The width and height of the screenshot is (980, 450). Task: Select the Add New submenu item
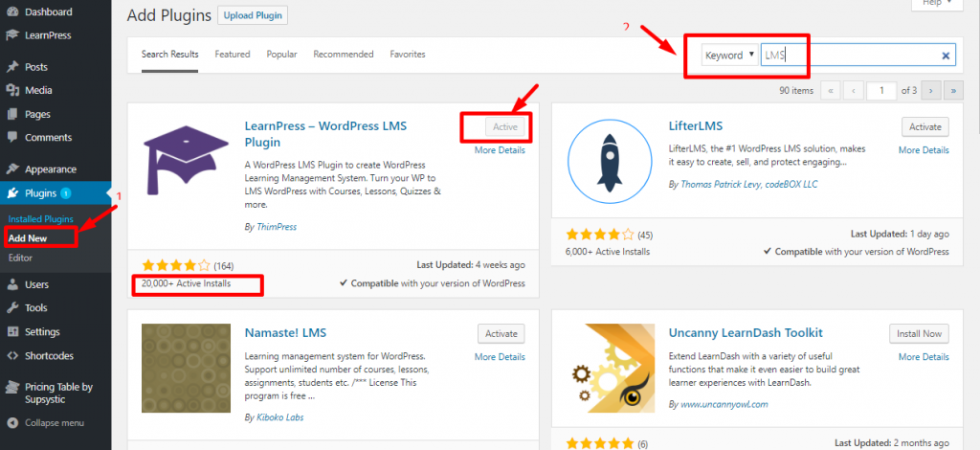28,238
